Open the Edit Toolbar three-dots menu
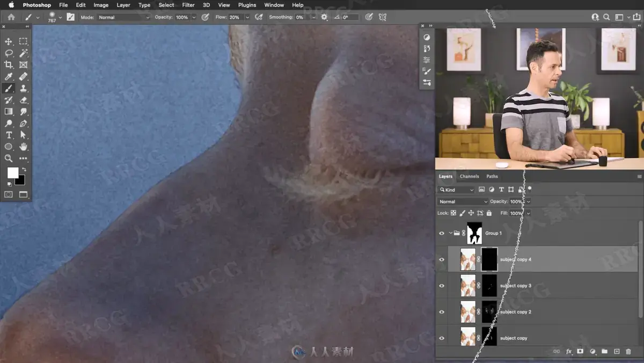Image resolution: width=644 pixels, height=363 pixels. pos(23,158)
